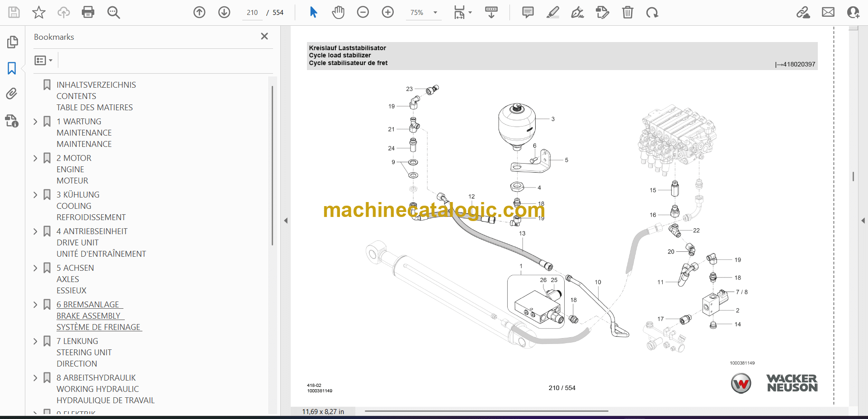
Task: Collapse the left navigation pane arrow
Action: click(286, 221)
